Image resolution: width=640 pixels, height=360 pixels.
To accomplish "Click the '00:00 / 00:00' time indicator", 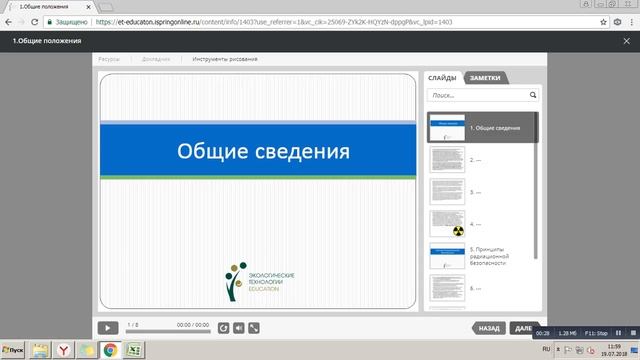I will [193, 325].
